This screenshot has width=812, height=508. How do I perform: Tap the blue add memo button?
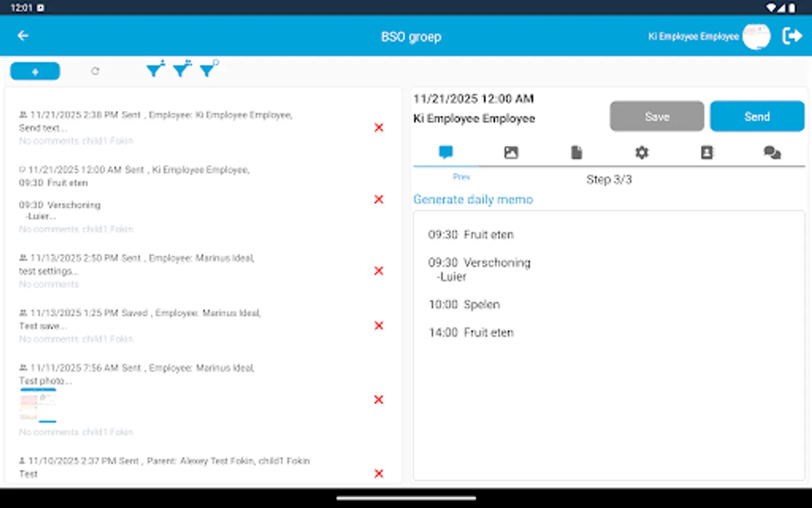[x=35, y=71]
